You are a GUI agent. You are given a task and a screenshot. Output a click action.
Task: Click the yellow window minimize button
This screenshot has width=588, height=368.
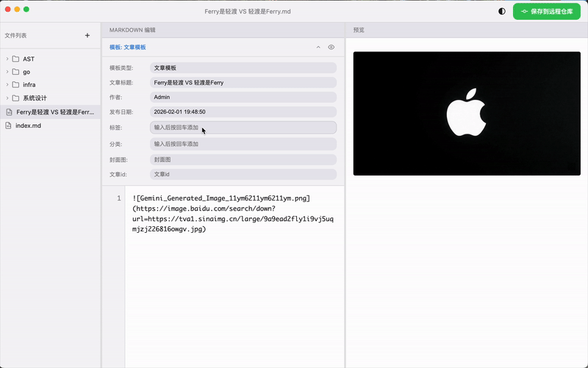[x=17, y=9]
